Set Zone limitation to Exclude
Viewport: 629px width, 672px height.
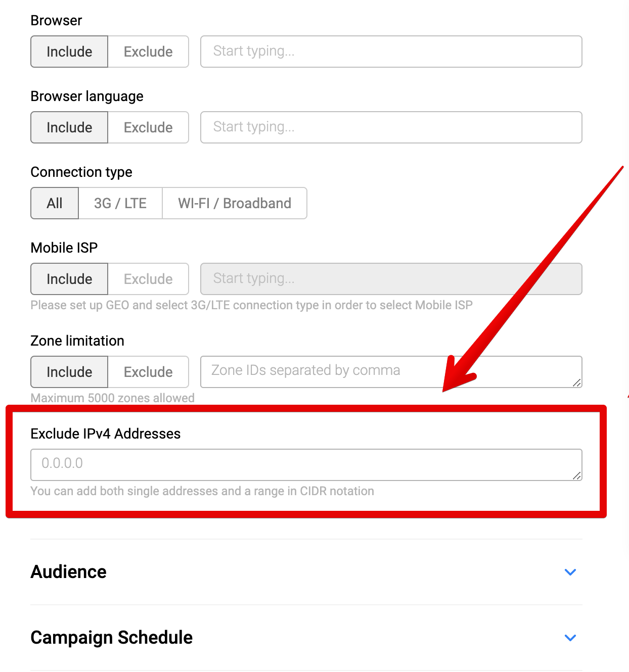[x=148, y=372]
